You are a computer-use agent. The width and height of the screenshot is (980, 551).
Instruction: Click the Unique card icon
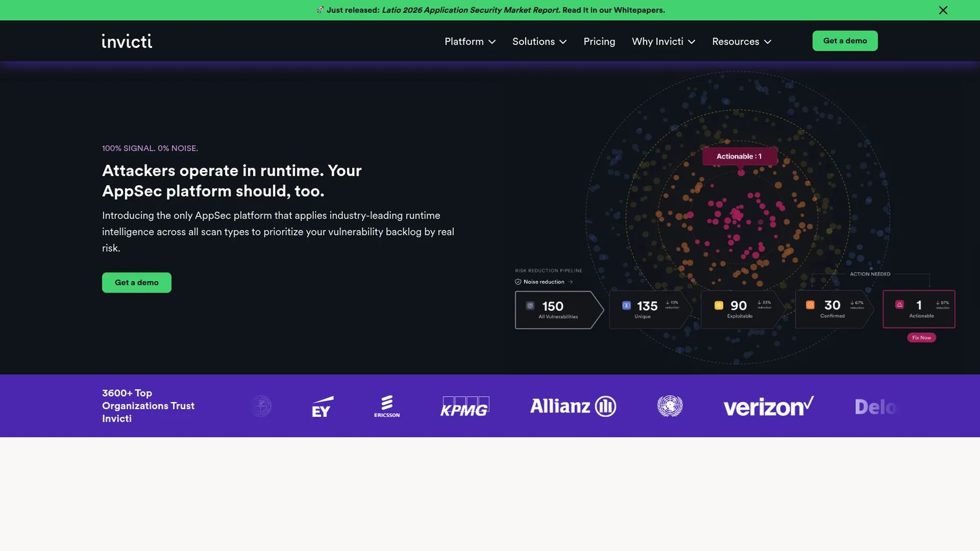tap(627, 306)
